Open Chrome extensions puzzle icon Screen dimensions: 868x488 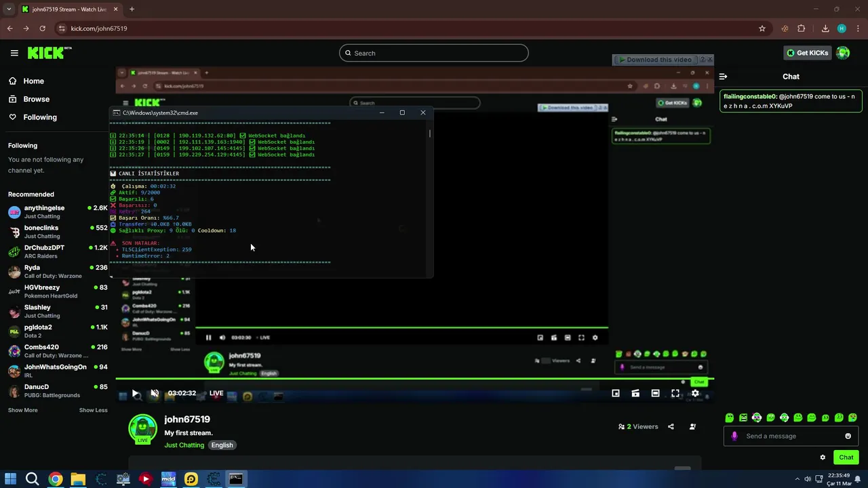click(x=802, y=28)
